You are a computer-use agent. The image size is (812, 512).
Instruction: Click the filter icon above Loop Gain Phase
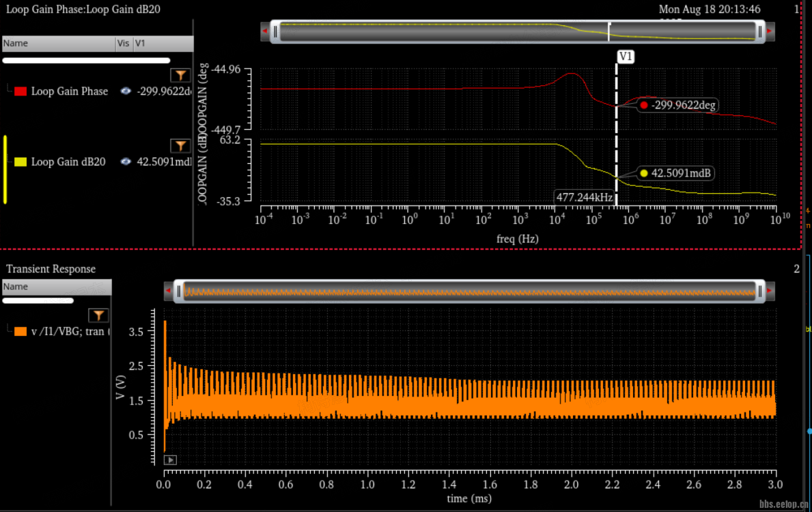pos(180,76)
